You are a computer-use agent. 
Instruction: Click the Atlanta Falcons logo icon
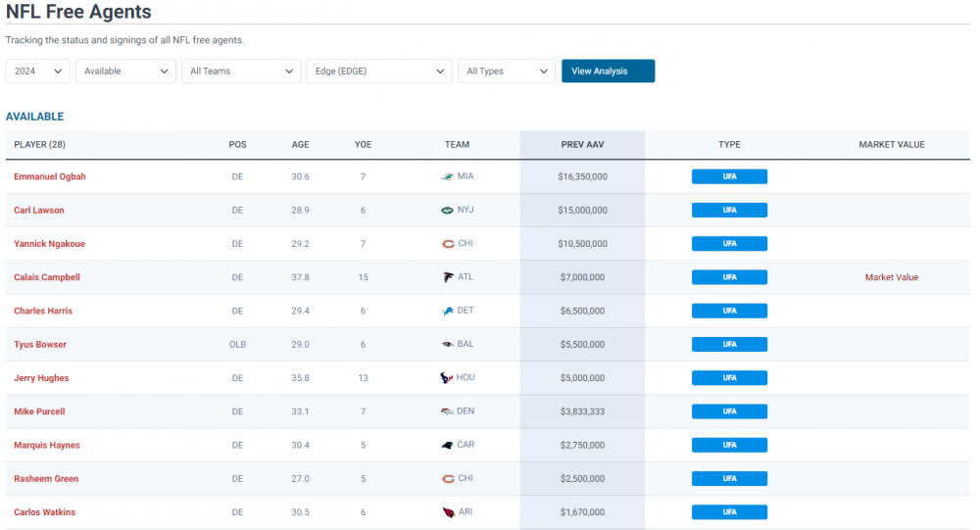[449, 277]
